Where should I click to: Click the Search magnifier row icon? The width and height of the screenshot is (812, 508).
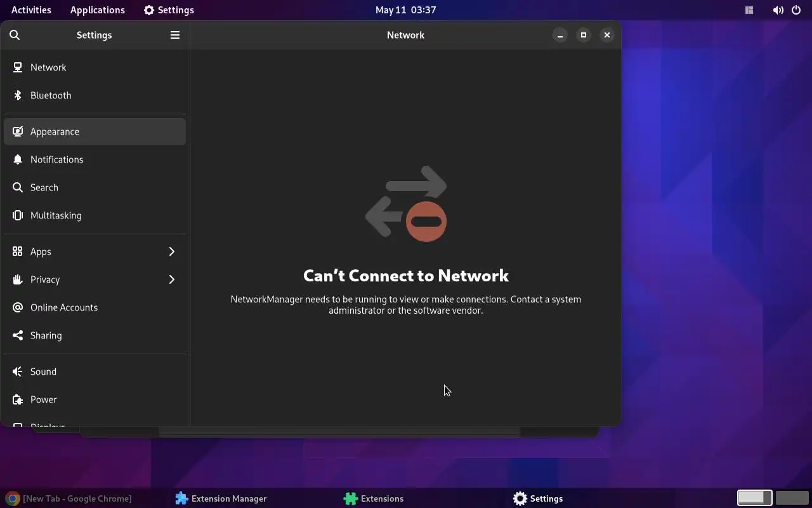pos(18,187)
